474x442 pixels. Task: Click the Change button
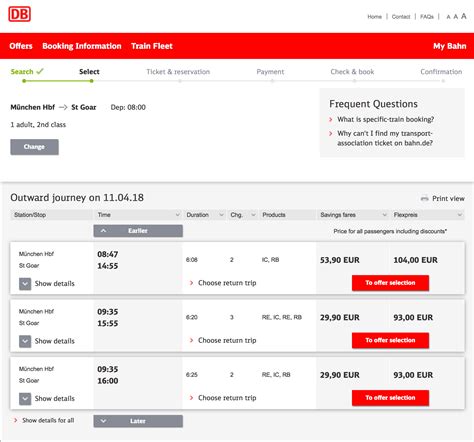(x=34, y=147)
